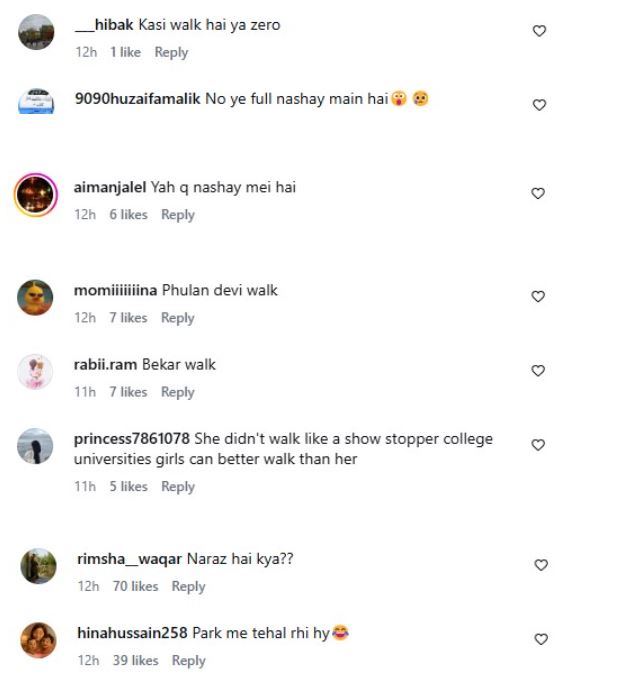This screenshot has height=694, width=635.
Task: Visit princess7861078's profile via username
Action: [x=133, y=439]
